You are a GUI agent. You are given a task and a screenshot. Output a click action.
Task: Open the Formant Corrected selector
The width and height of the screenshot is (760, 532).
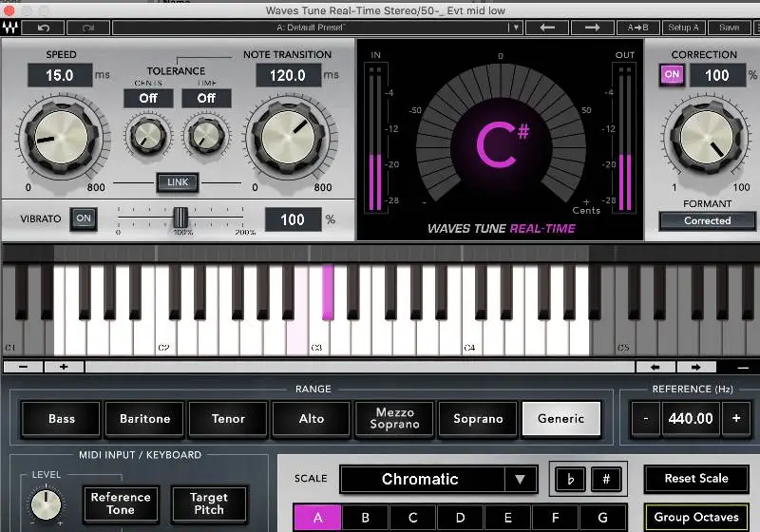(x=707, y=220)
